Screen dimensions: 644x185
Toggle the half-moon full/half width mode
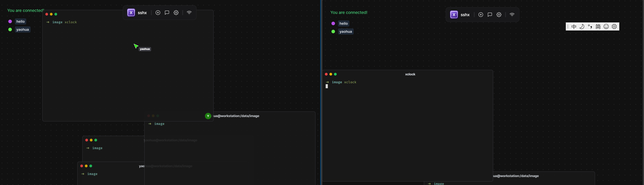[x=582, y=26]
